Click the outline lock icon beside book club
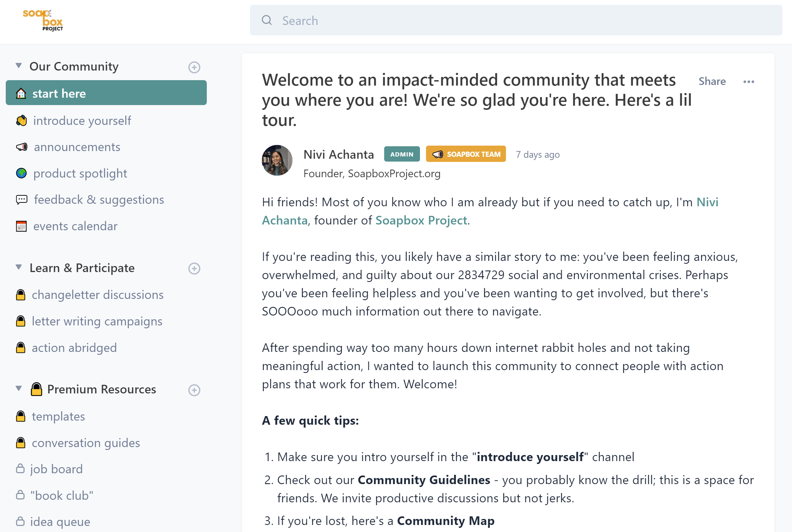The image size is (792, 532). (20, 495)
